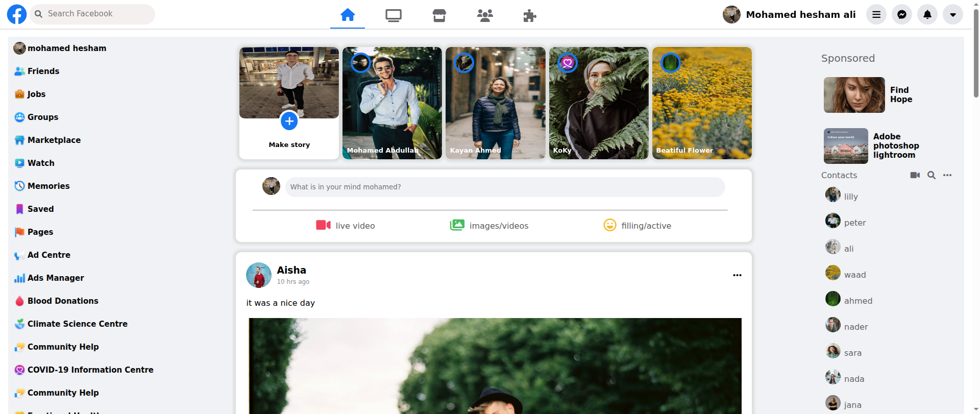Open Climate Science Centre in sidebar
Image resolution: width=980 pixels, height=414 pixels.
pos(71,324)
